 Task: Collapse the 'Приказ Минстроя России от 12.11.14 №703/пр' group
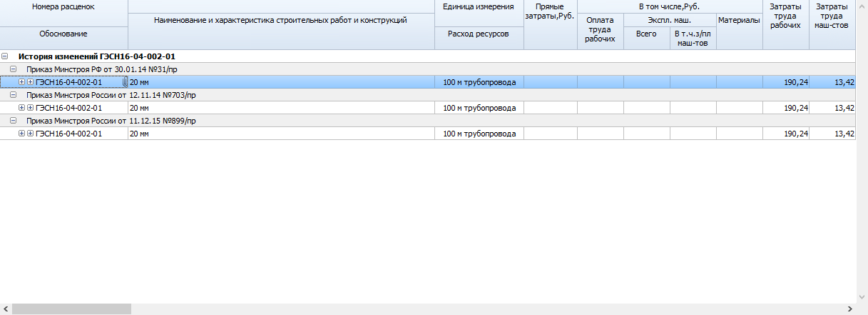coord(14,95)
